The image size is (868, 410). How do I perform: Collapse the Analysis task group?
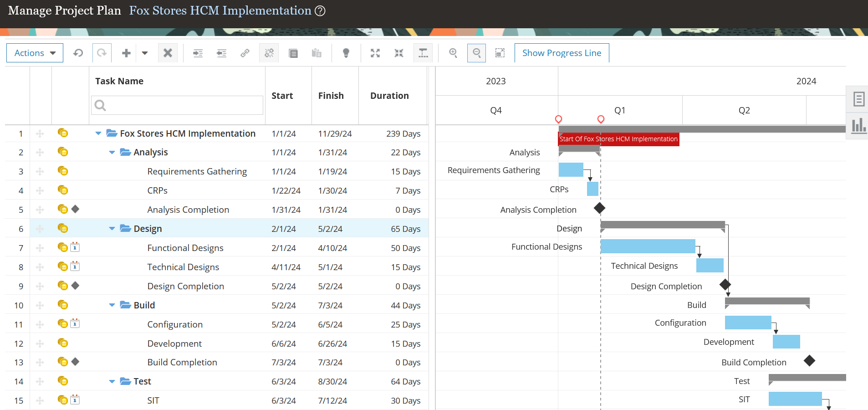(x=112, y=152)
